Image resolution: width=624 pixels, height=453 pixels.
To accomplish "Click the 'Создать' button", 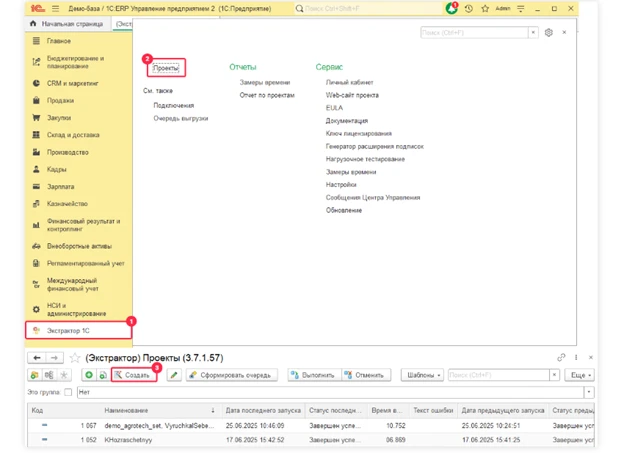I will (133, 375).
